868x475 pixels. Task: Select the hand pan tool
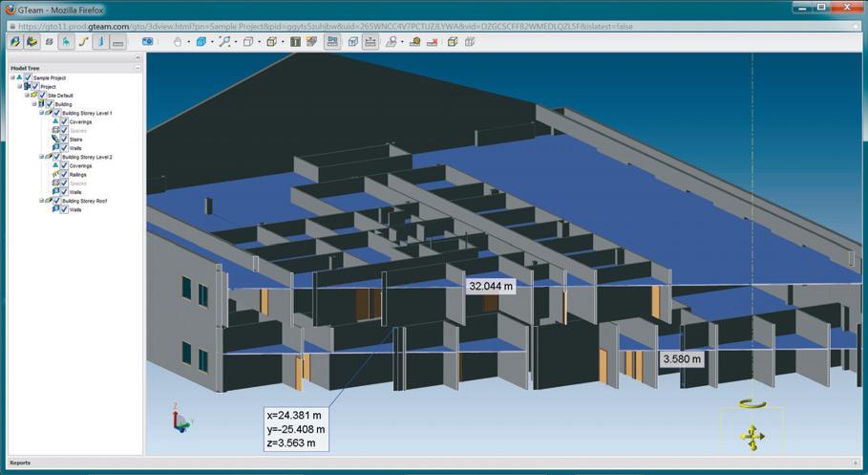[178, 41]
